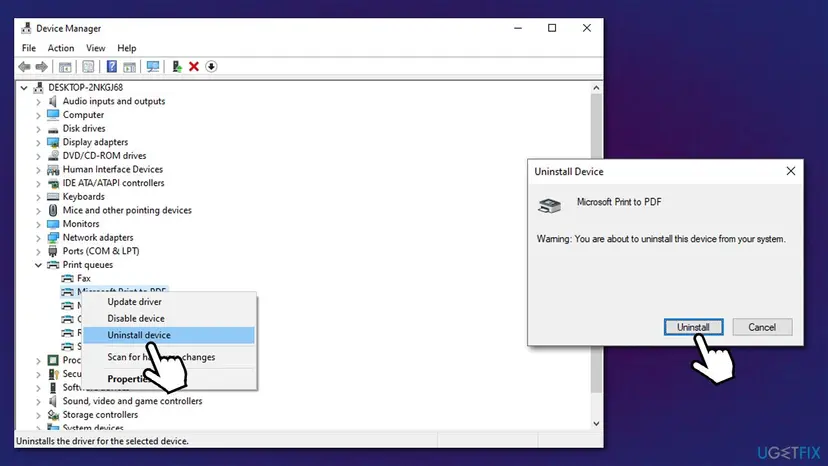
Task: Expand the Storage controllers node
Action: [x=38, y=415]
